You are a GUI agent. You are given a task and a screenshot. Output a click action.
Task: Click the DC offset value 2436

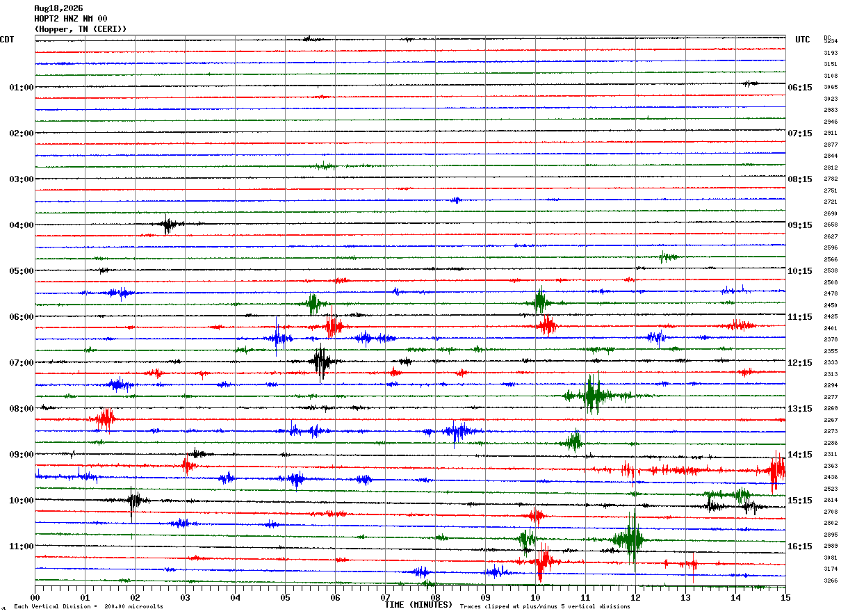[831, 478]
